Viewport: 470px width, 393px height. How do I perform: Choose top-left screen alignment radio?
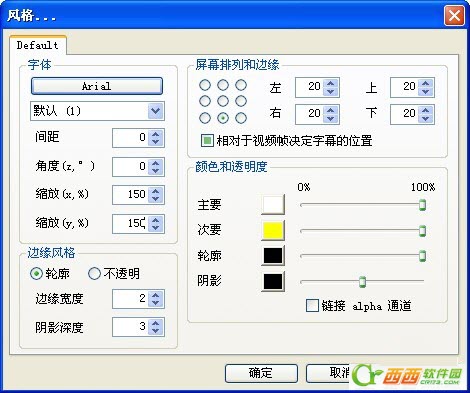click(205, 85)
